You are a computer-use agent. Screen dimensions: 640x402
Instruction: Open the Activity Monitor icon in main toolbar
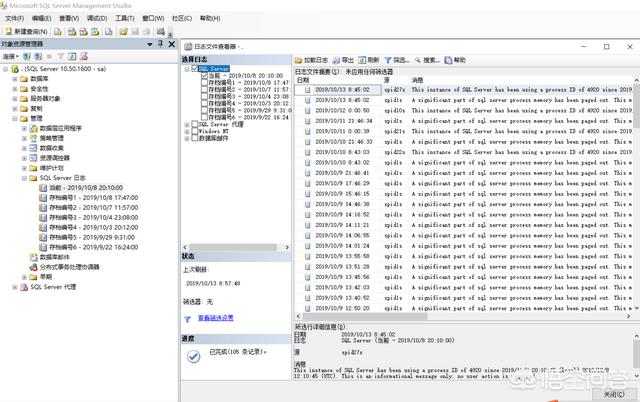click(161, 31)
